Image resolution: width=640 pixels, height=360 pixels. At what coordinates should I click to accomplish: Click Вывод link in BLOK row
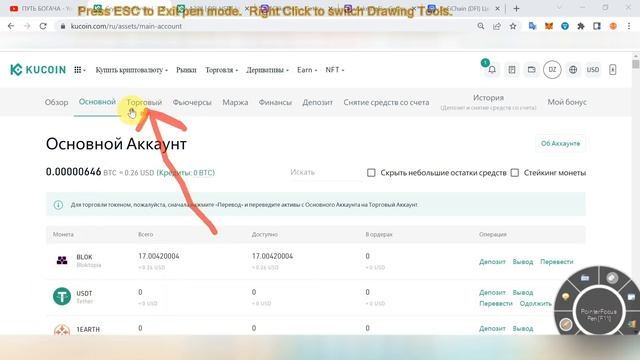coord(523,262)
